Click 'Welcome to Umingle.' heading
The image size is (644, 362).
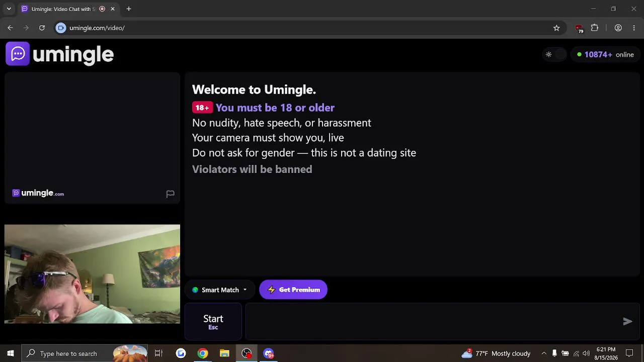pos(254,89)
